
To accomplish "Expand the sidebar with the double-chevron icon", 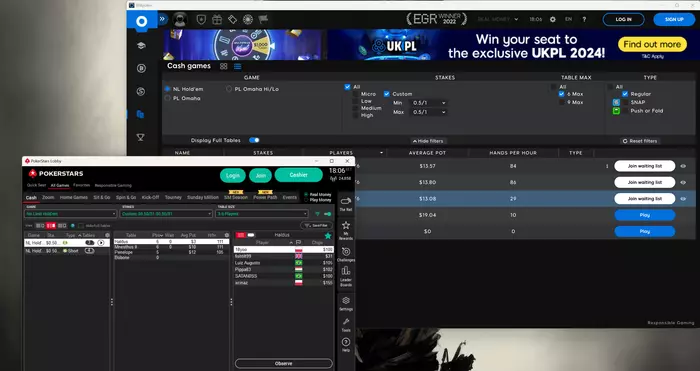I will click(162, 19).
